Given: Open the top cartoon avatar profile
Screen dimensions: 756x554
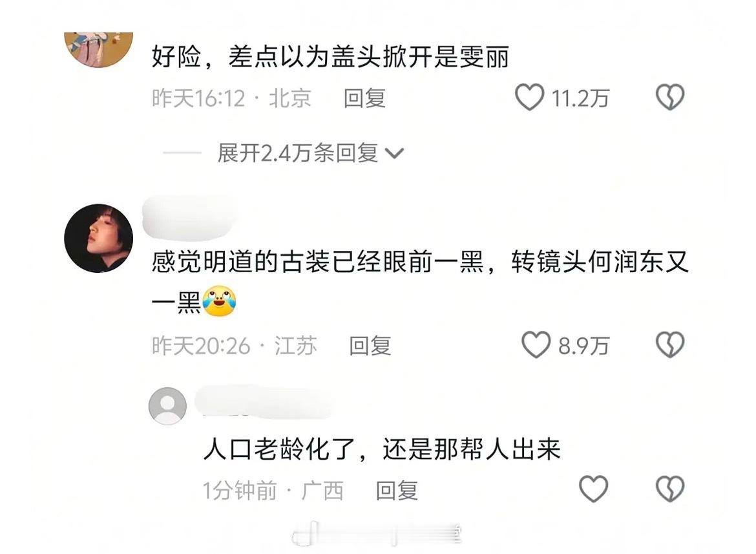Looking at the screenshot, I should pyautogui.click(x=99, y=50).
